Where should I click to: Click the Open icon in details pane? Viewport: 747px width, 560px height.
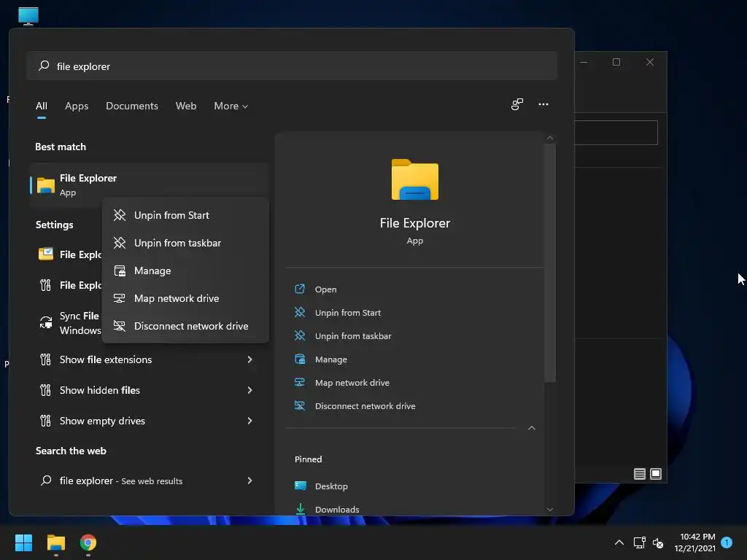(x=300, y=289)
